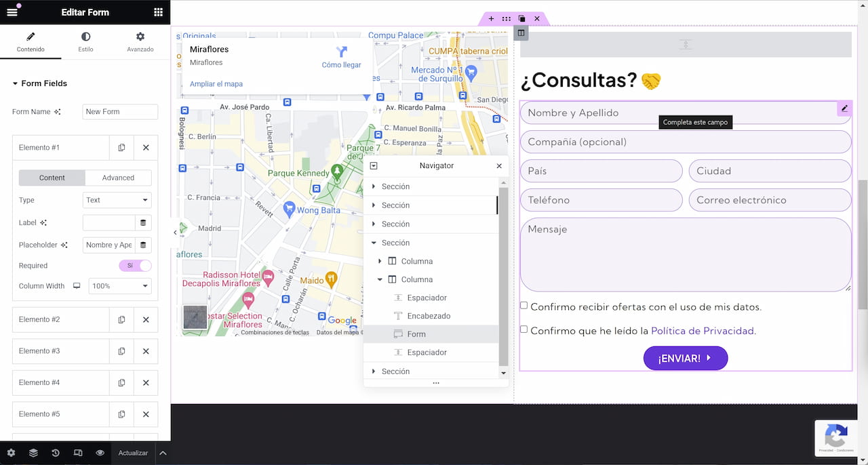The height and width of the screenshot is (465, 868).
Task: Collapse the expanded Columna in Navigator
Action: (x=380, y=279)
